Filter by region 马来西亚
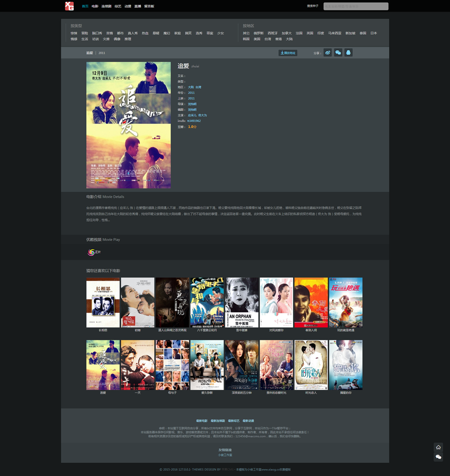 (x=334, y=34)
